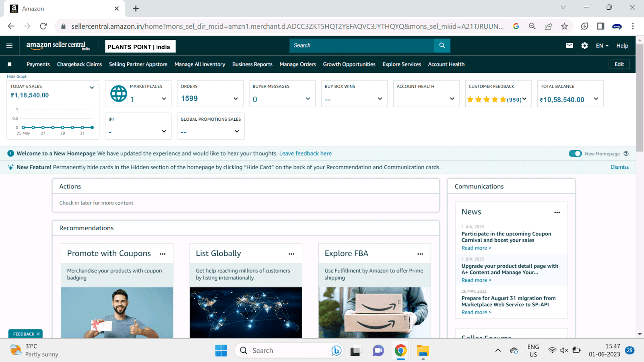The width and height of the screenshot is (644, 362).
Task: Open Manage All Inventory menu item
Action: (x=200, y=64)
